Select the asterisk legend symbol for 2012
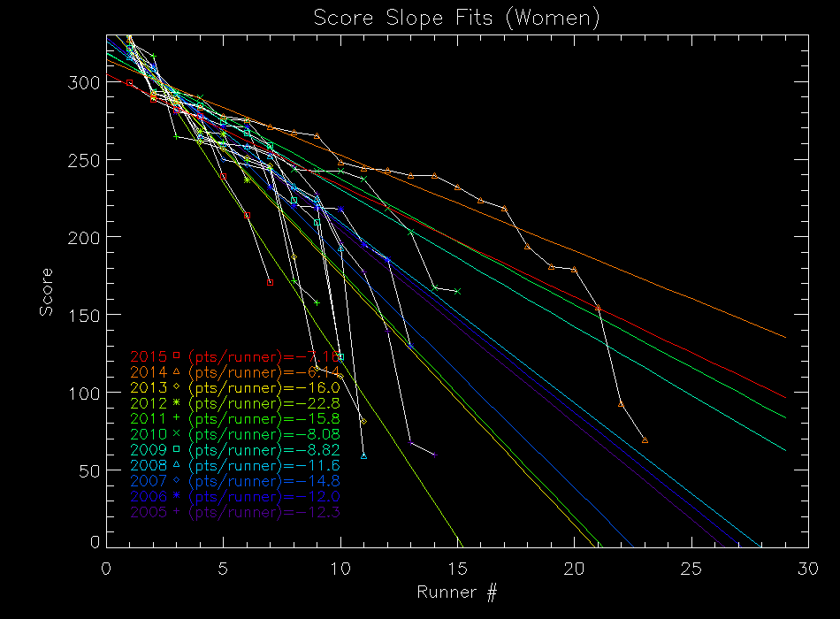The height and width of the screenshot is (619, 840). click(176, 402)
